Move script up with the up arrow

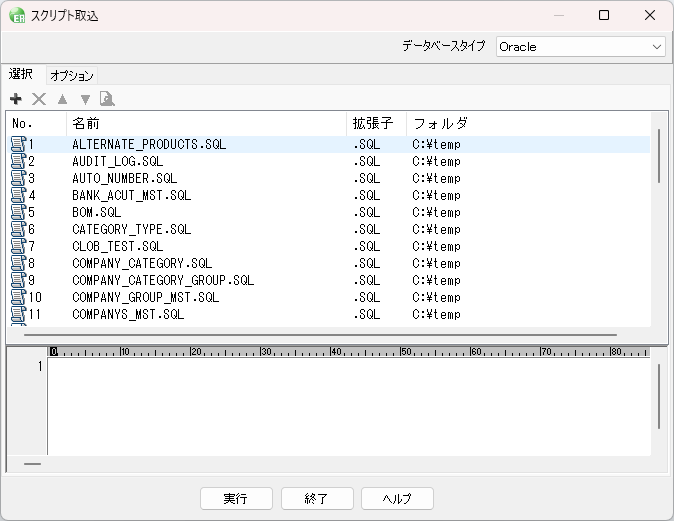[x=62, y=99]
